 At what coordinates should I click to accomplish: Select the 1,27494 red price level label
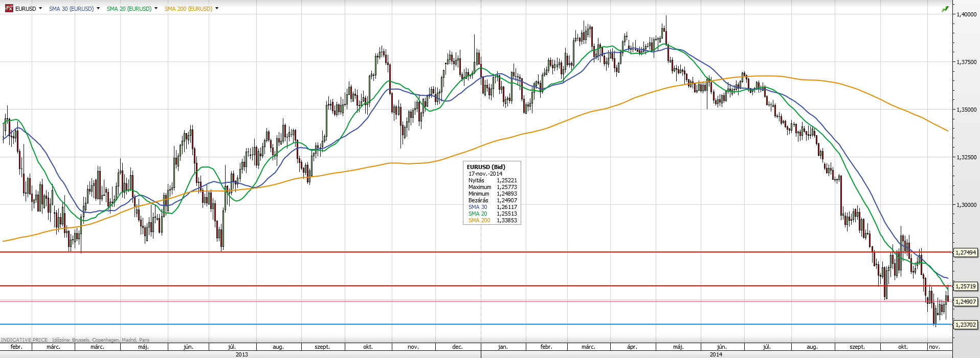[966, 252]
